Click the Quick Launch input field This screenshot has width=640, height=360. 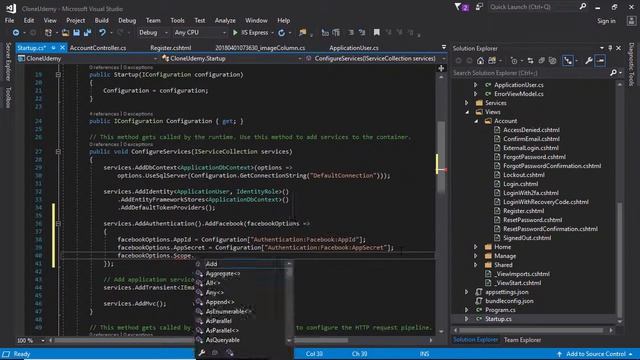[x=533, y=7]
